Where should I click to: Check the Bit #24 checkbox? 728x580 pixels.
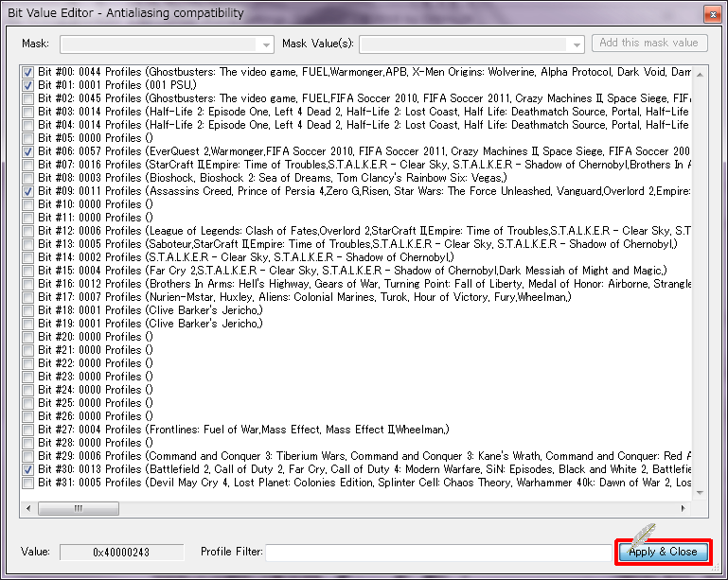click(27, 390)
